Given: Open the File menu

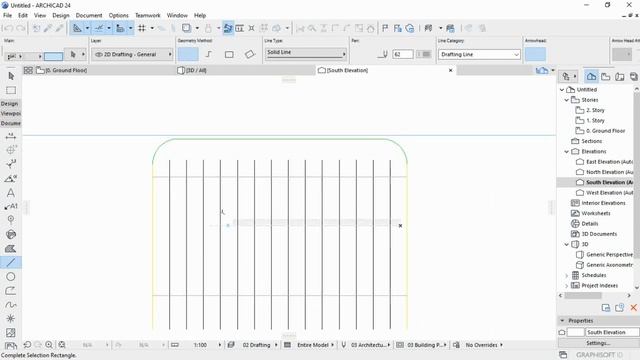Looking at the screenshot, I should 7,16.
